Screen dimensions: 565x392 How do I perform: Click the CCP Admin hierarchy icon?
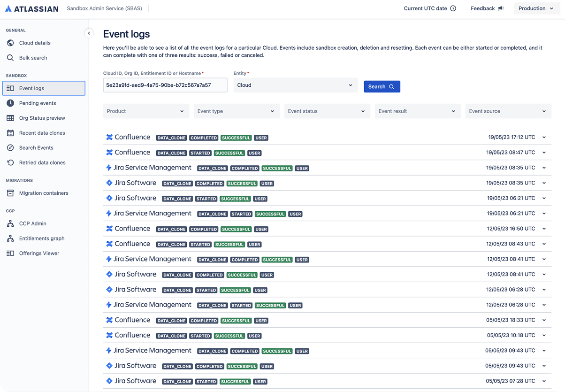tap(10, 223)
